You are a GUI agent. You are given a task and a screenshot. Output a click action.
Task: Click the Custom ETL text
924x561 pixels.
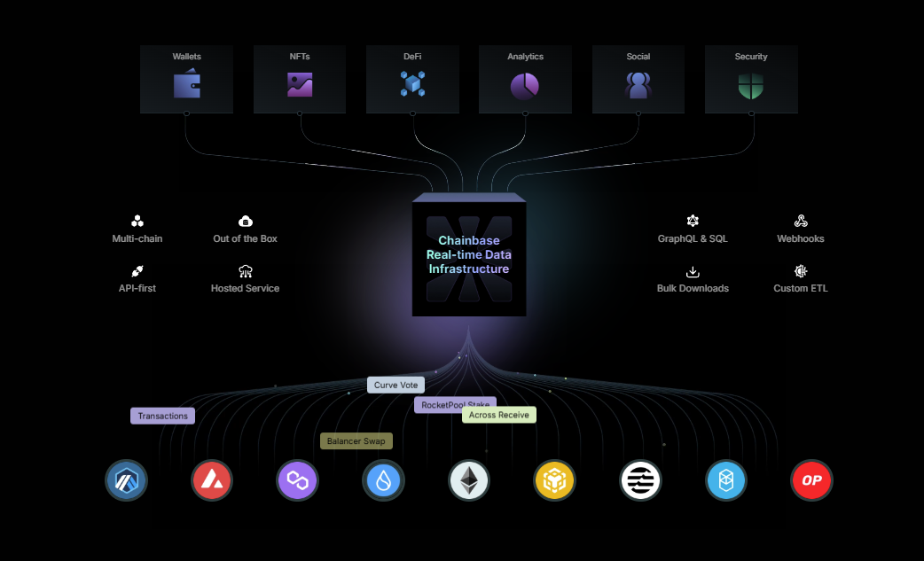click(x=800, y=288)
